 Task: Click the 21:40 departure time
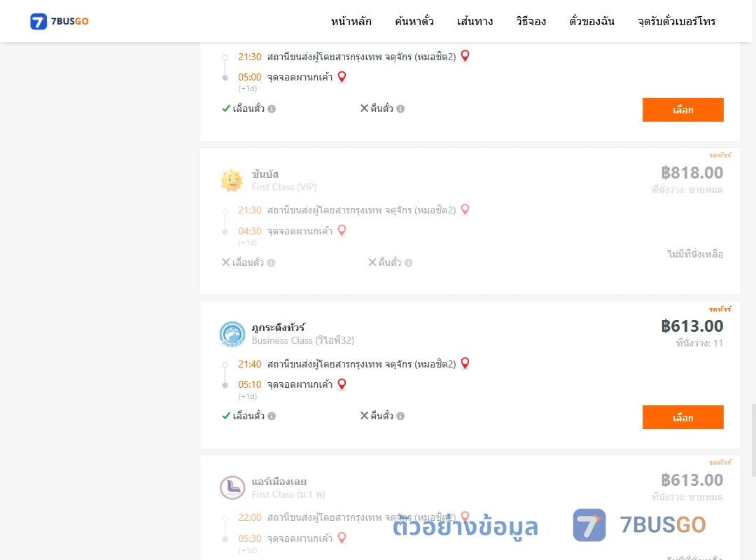pos(250,364)
